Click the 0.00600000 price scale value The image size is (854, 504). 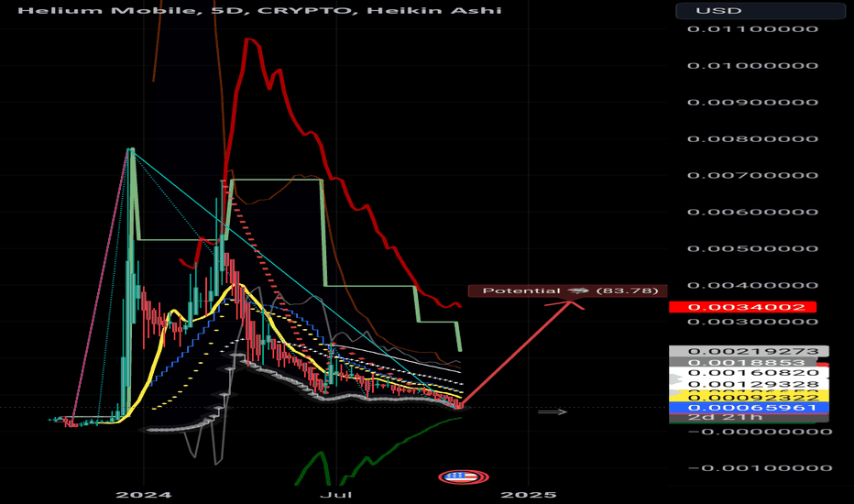tap(752, 212)
